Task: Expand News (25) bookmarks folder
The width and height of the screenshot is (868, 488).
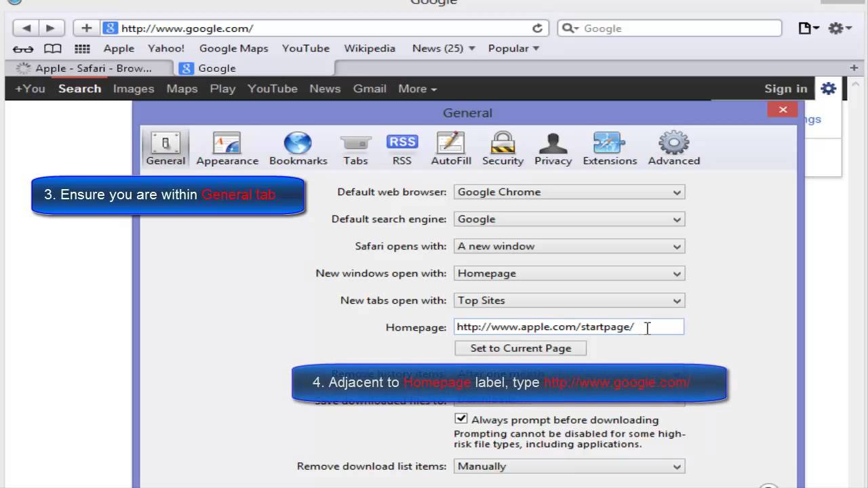Action: point(443,49)
